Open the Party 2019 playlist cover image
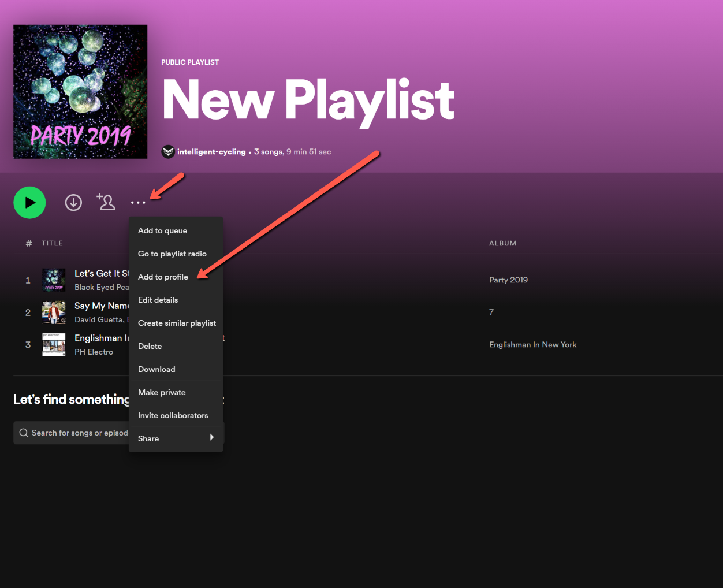723x588 pixels. 80,92
